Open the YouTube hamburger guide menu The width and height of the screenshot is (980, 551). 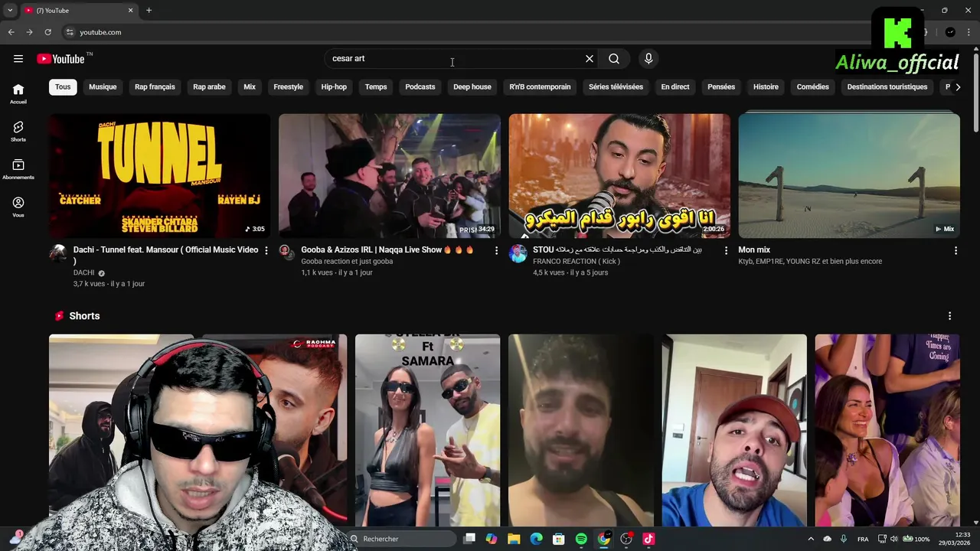click(x=18, y=59)
